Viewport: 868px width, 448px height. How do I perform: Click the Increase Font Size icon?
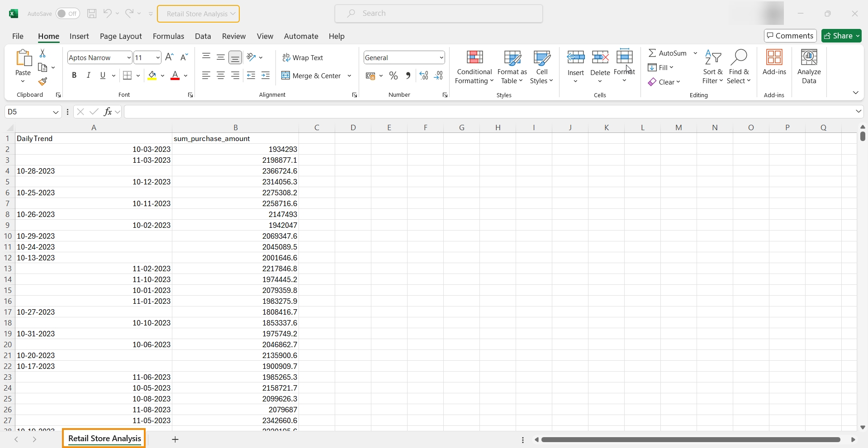pyautogui.click(x=169, y=57)
